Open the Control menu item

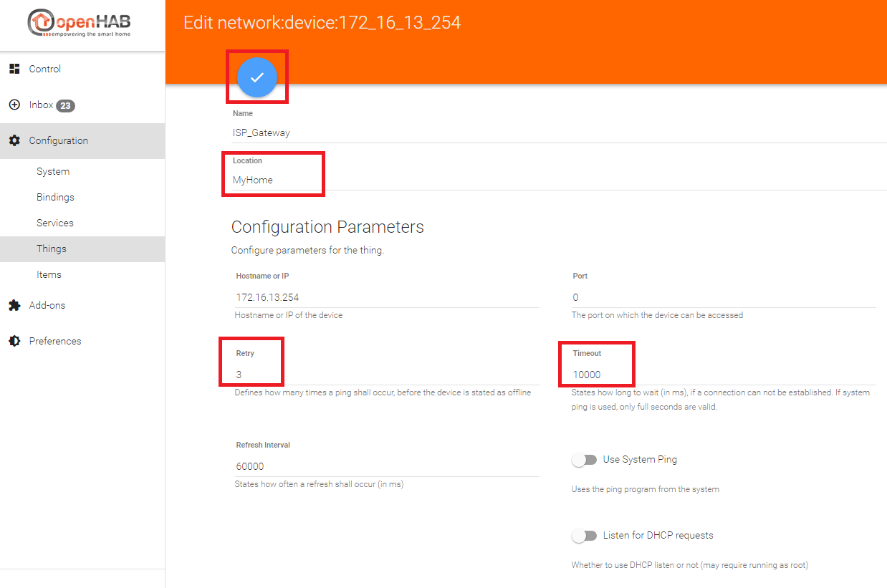click(x=82, y=69)
